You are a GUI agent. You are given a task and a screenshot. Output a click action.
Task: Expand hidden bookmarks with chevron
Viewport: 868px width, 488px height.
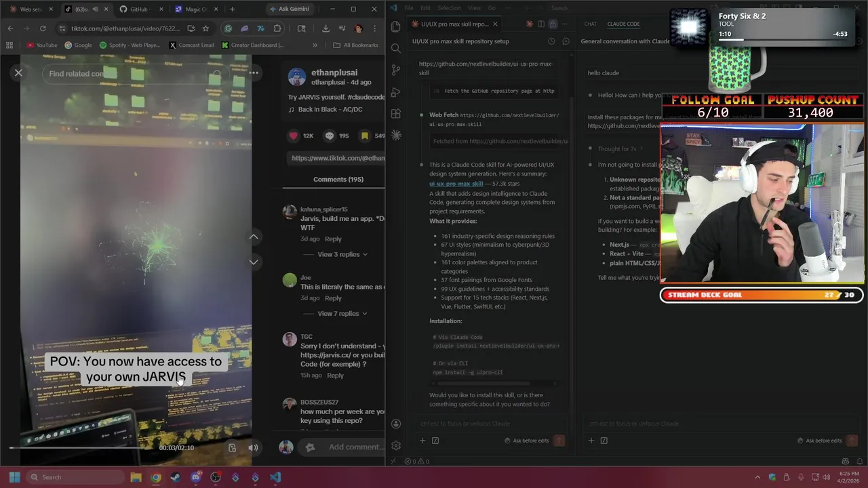(315, 45)
